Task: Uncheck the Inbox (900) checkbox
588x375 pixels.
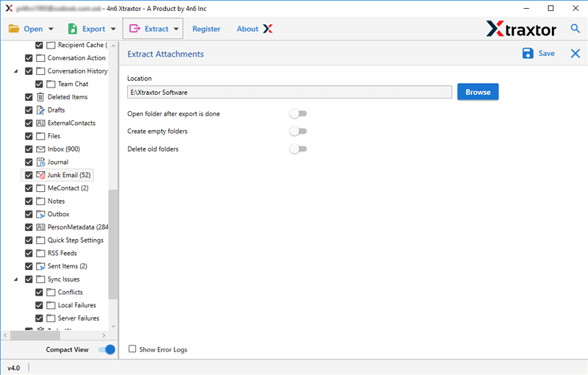Action: pos(29,149)
